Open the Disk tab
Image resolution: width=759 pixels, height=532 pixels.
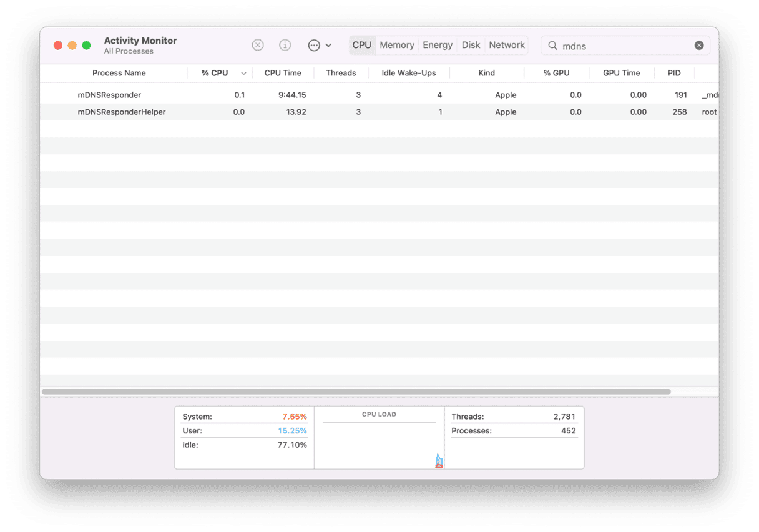(x=471, y=45)
